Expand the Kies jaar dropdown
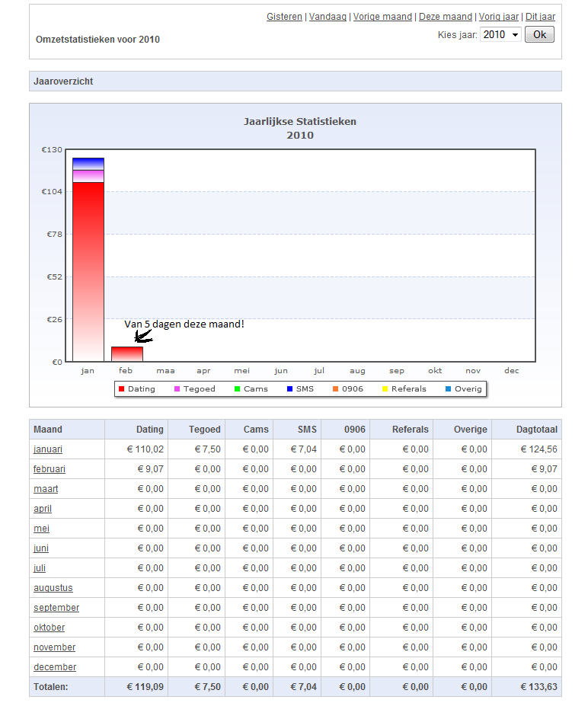Image resolution: width=588 pixels, height=703 pixels. coord(500,34)
